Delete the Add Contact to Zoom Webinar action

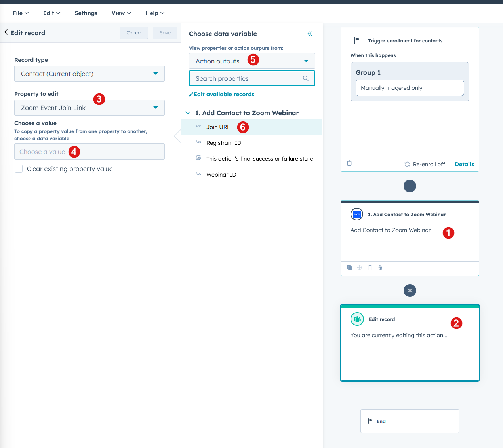tap(380, 268)
